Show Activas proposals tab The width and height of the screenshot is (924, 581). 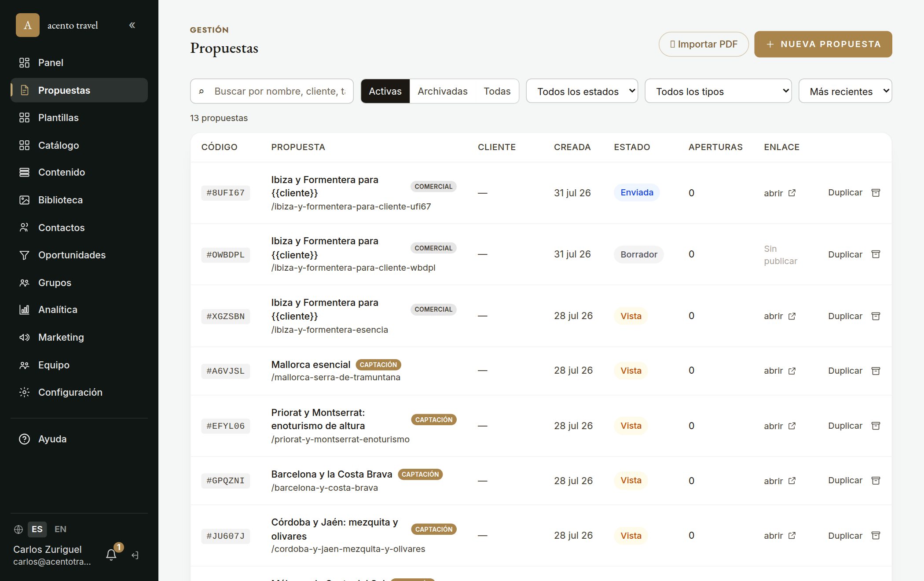point(385,91)
